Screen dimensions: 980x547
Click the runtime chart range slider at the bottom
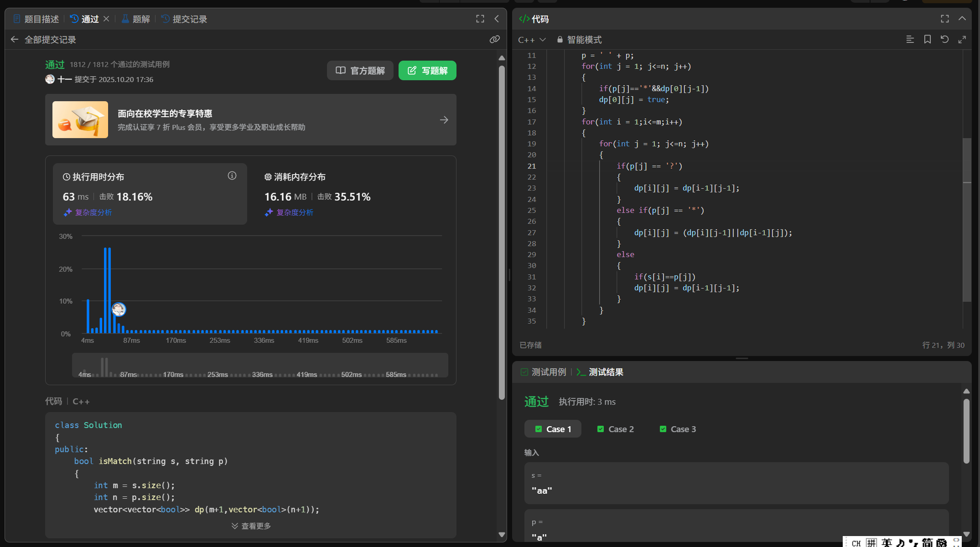[x=260, y=365]
